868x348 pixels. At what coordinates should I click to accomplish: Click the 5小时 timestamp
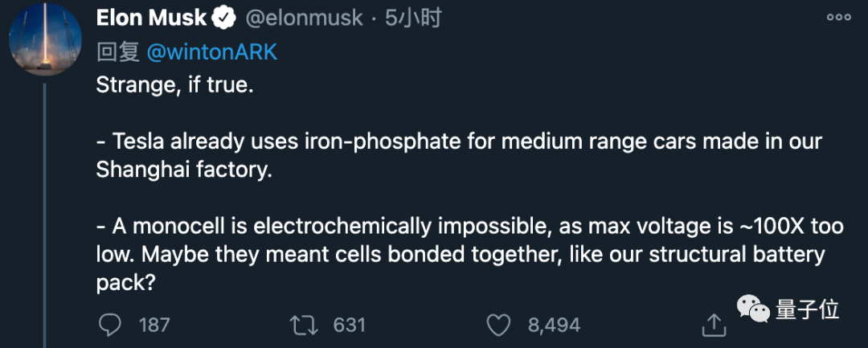pos(413,18)
